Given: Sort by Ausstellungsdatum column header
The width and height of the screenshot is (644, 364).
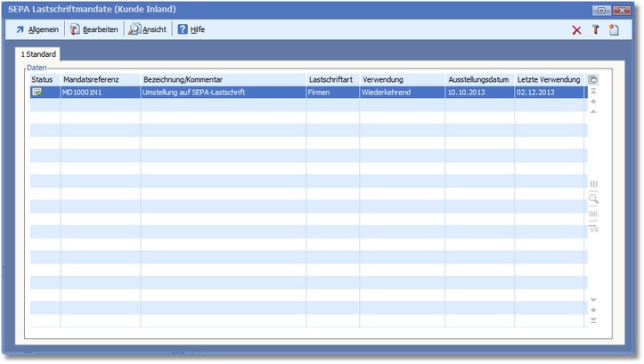Looking at the screenshot, I should coord(478,80).
